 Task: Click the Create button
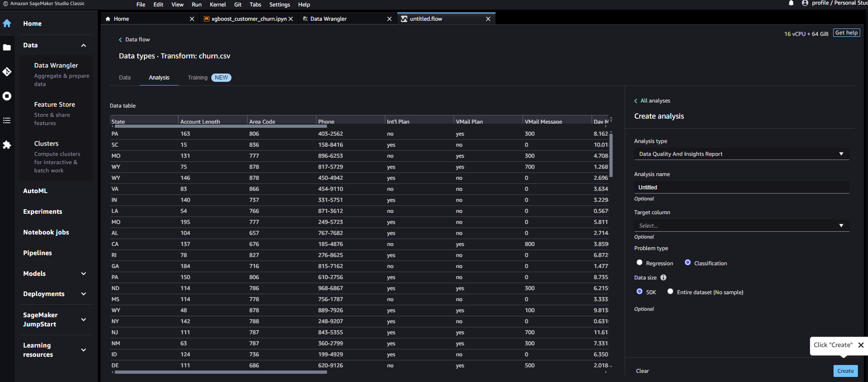click(x=845, y=371)
